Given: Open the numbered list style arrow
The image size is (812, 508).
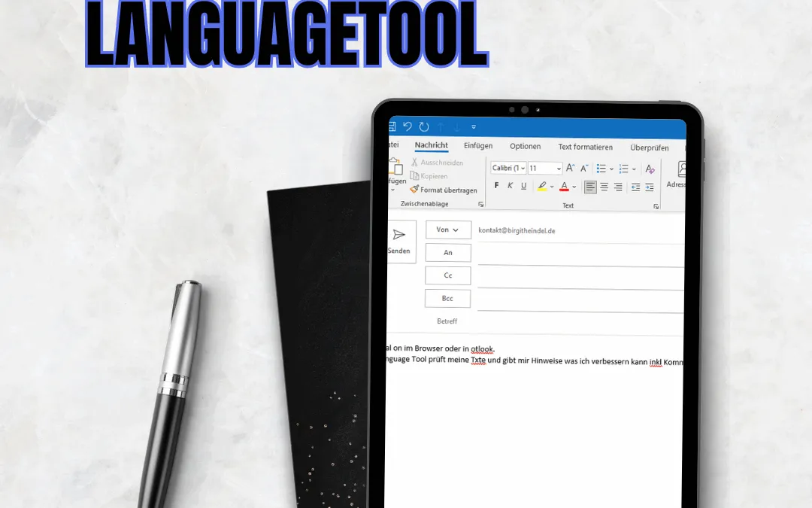Looking at the screenshot, I should [634, 169].
